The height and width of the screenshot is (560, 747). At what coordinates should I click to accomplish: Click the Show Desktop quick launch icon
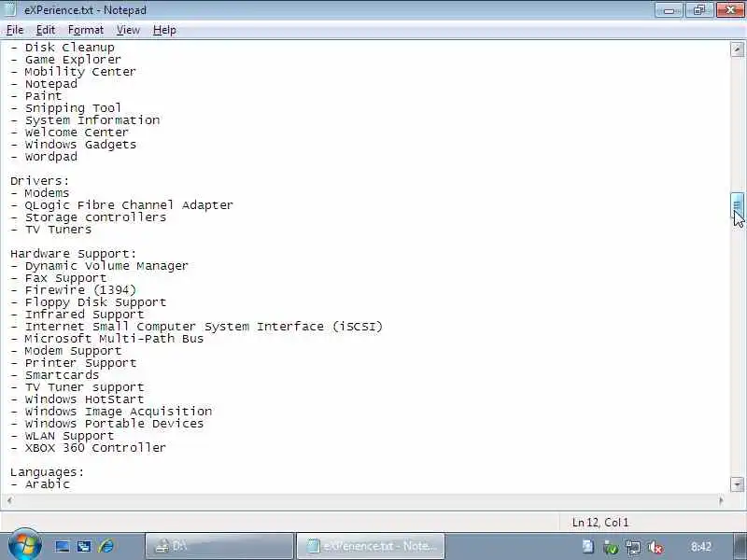click(63, 546)
